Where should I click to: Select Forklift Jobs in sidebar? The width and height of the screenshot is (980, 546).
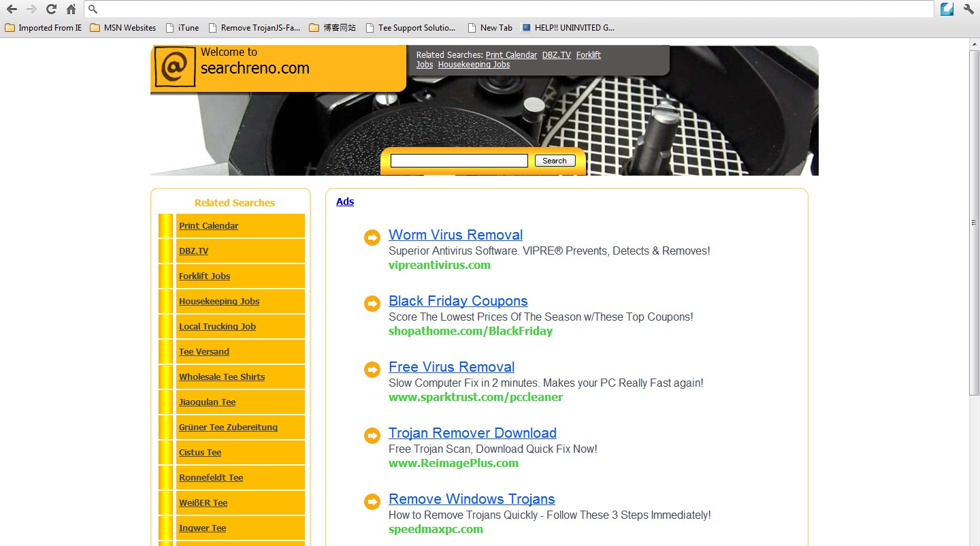click(x=204, y=276)
